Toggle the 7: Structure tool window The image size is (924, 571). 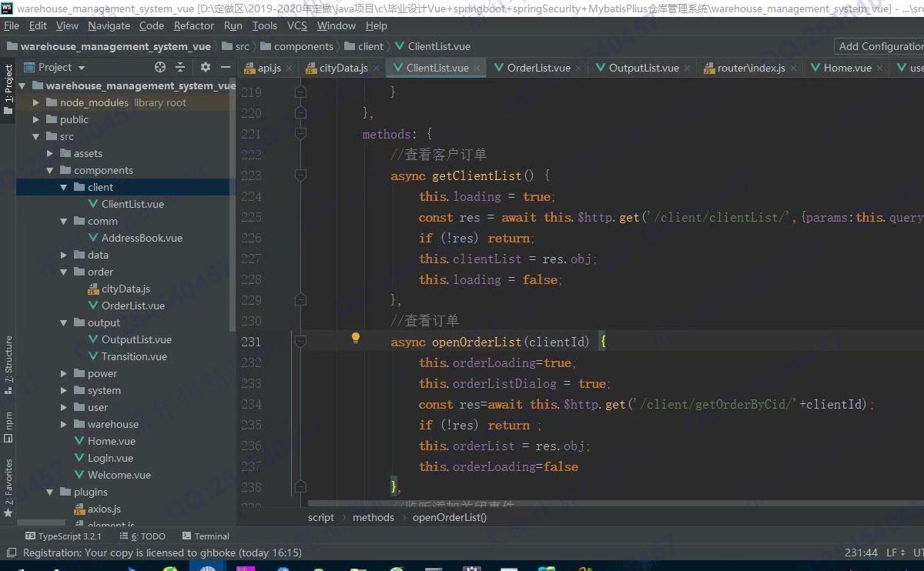8,365
